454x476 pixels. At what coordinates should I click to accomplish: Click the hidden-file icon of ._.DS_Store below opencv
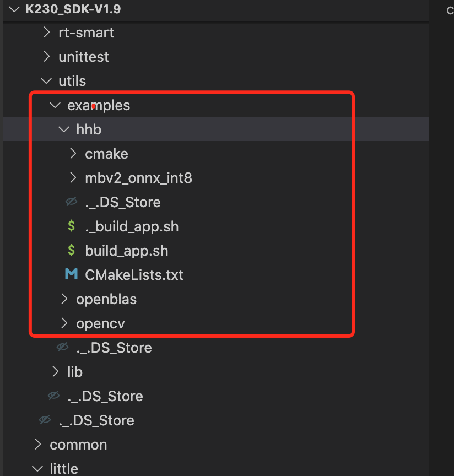[x=62, y=348]
